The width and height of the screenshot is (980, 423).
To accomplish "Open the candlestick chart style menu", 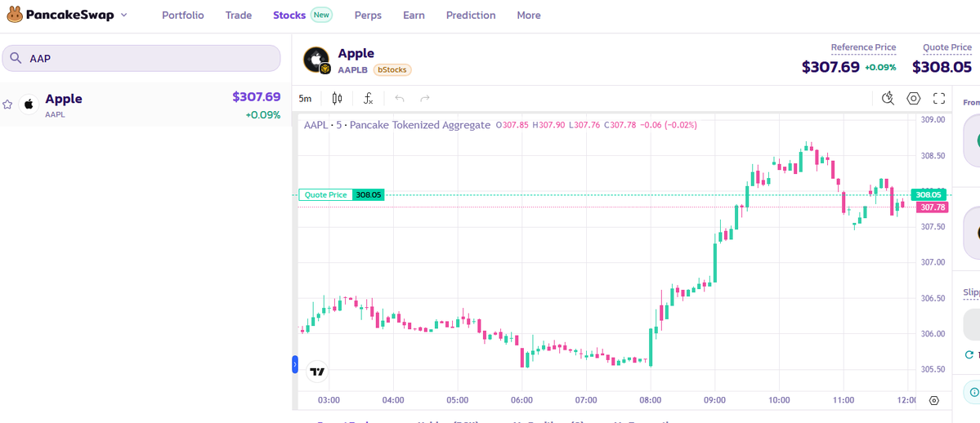I will (x=338, y=98).
